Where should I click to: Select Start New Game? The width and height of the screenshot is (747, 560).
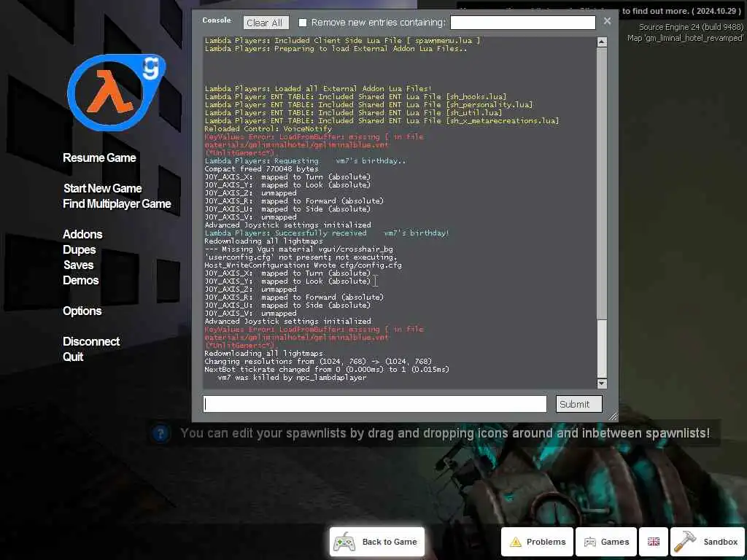coord(102,188)
